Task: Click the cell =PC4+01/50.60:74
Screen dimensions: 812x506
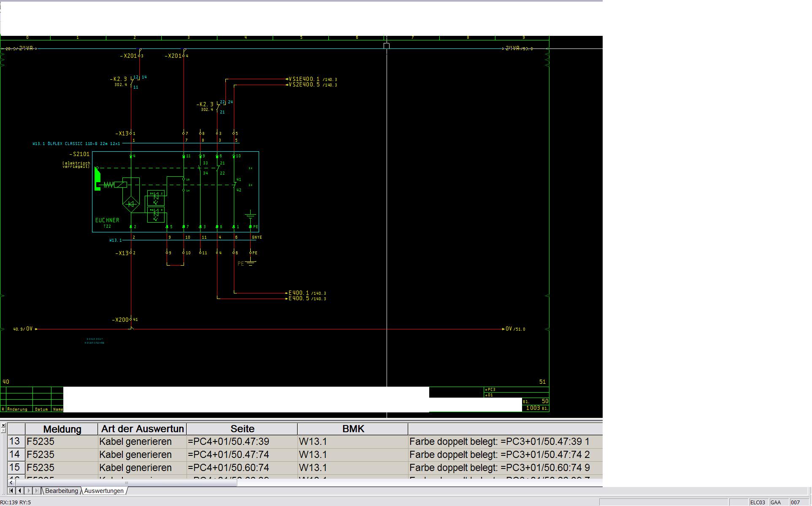Action: (242, 468)
